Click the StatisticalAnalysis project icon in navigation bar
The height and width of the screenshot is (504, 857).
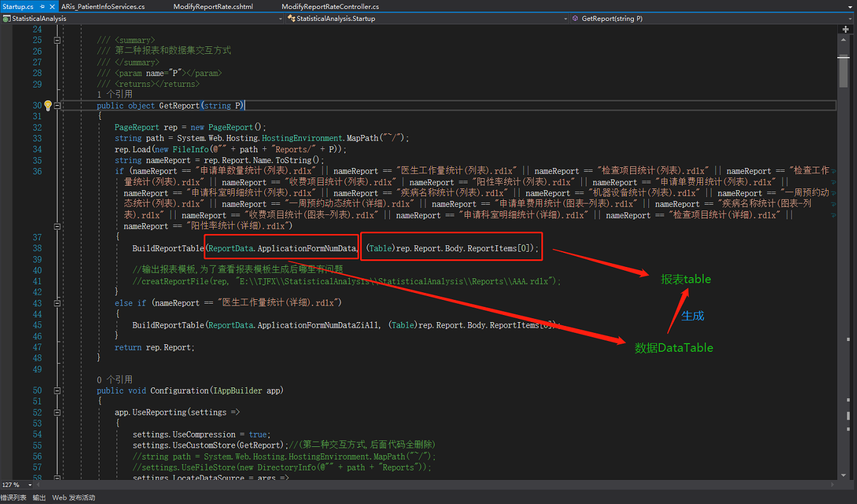(x=6, y=19)
